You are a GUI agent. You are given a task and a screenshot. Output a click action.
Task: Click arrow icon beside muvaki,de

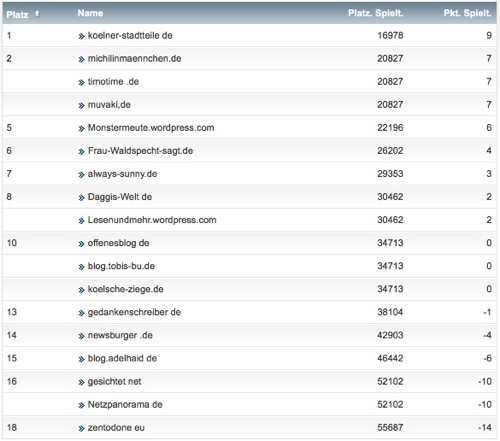coord(81,106)
